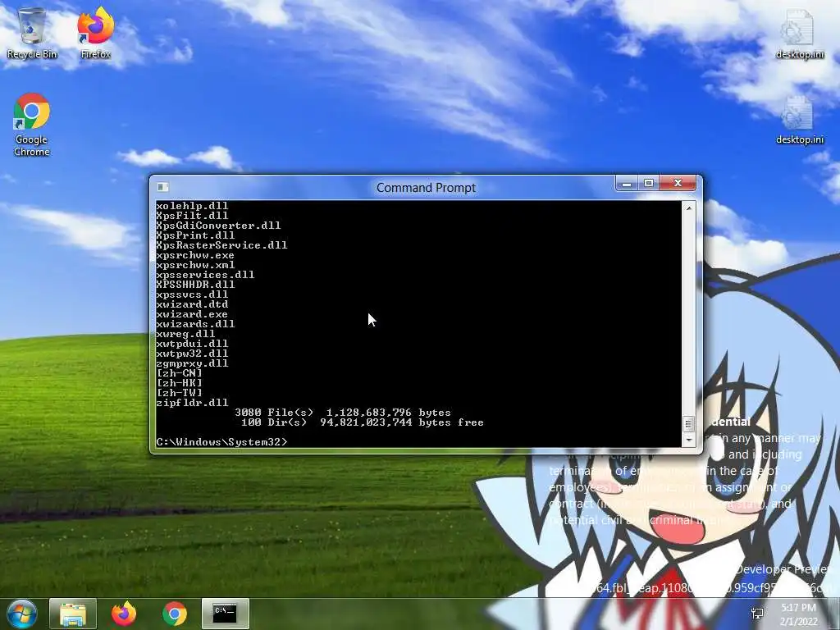Click the xpsrchvw.exe line
Image resolution: width=840 pixels, height=630 pixels.
(x=195, y=255)
